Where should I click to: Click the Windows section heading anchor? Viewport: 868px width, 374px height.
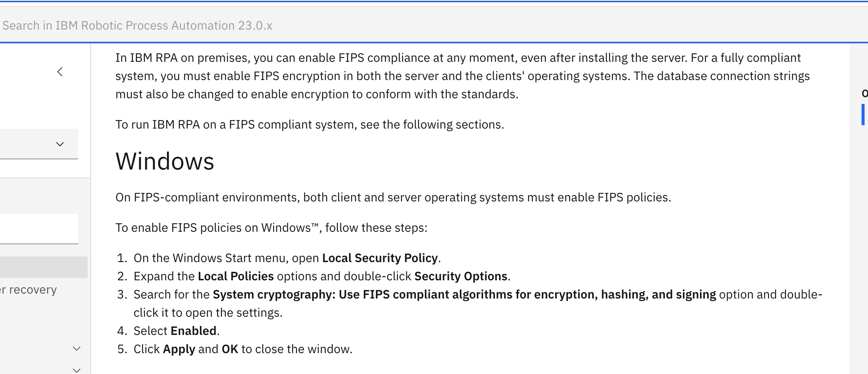[165, 161]
